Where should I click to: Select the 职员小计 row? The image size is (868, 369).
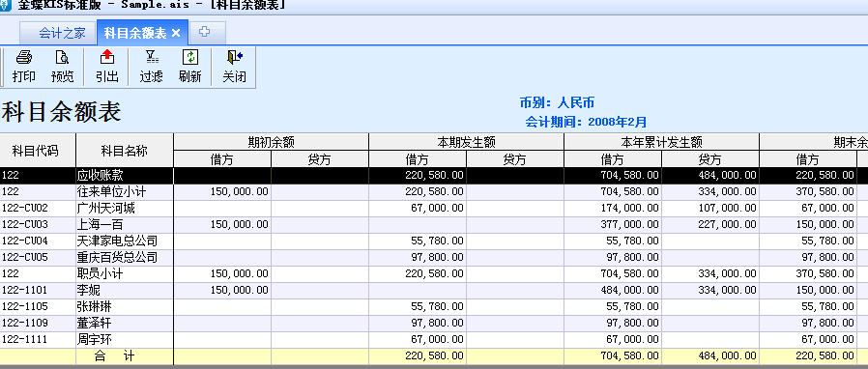[434, 273]
